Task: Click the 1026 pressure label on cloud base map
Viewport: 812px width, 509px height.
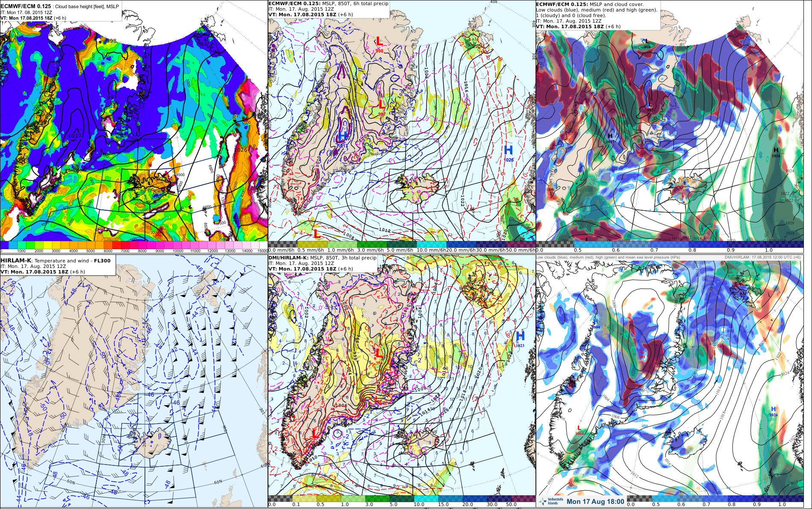Action: (241, 150)
